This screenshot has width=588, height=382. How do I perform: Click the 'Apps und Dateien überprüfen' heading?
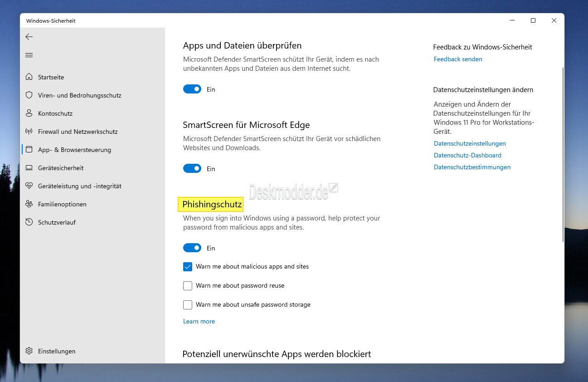242,45
